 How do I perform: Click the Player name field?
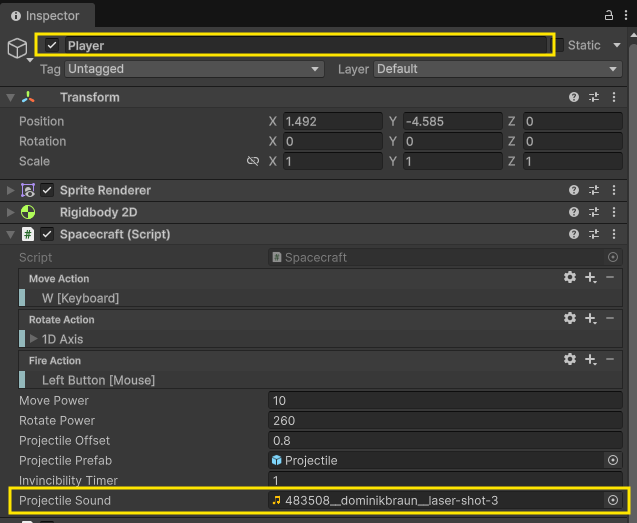click(306, 46)
